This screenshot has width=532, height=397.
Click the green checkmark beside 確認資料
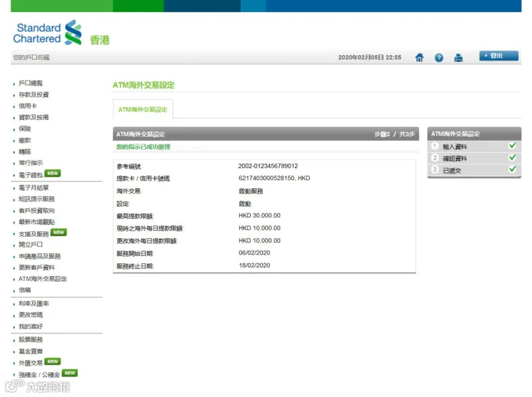512,158
